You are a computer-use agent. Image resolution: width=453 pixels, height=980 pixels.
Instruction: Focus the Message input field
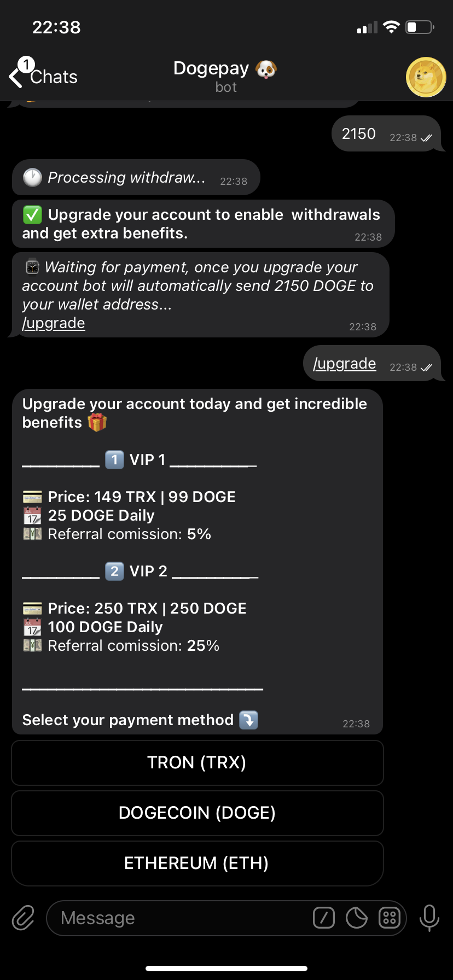click(181, 918)
